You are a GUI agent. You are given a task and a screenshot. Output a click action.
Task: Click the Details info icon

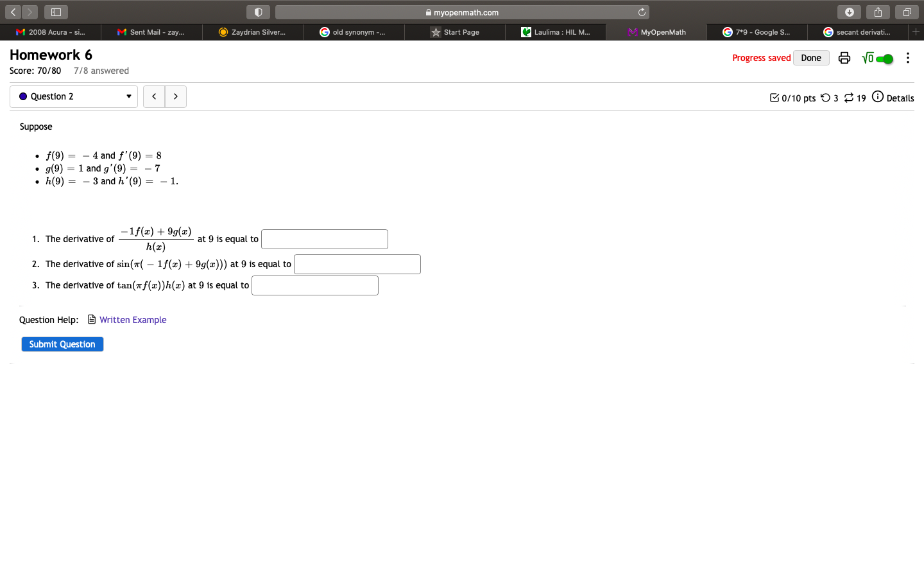point(878,97)
